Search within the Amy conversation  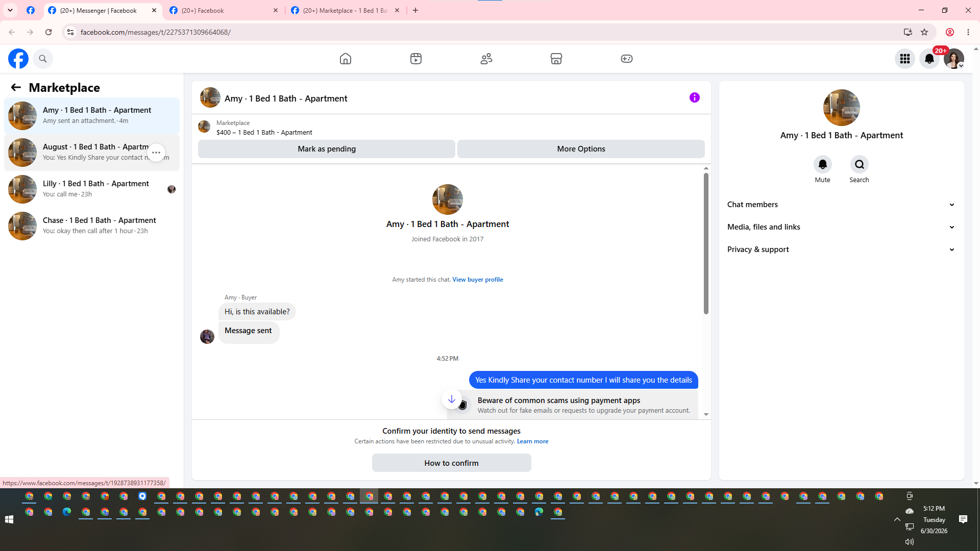pos(860,164)
